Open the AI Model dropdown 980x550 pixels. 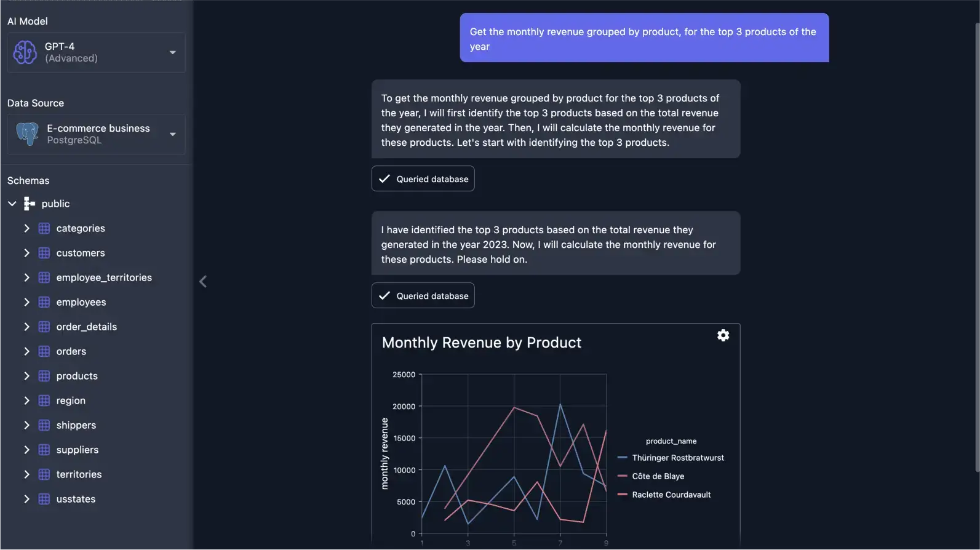pos(172,52)
